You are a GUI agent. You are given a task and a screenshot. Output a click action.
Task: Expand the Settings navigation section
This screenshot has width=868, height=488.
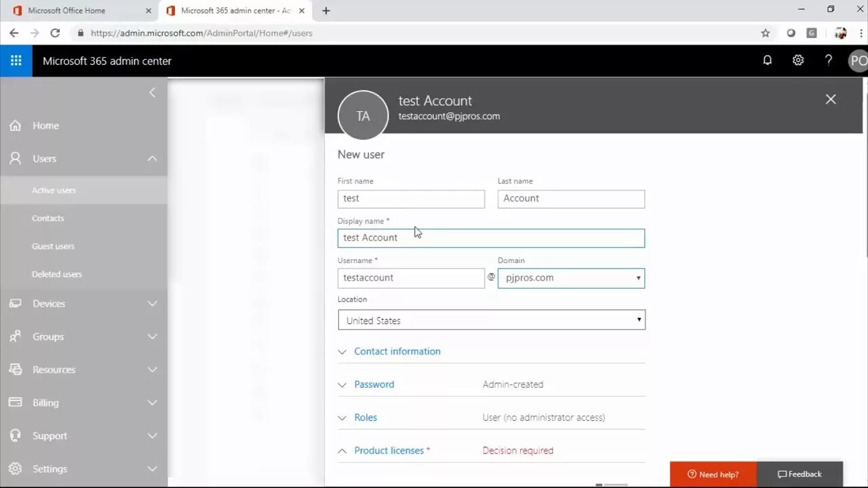point(152,468)
